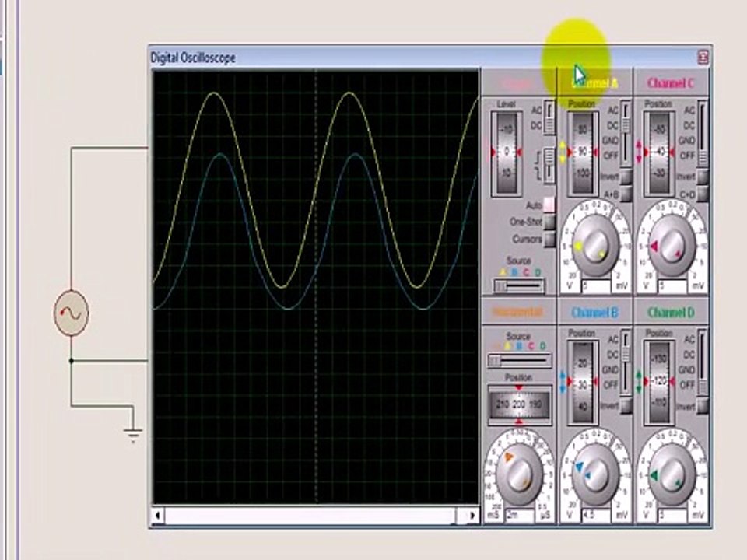Image resolution: width=747 pixels, height=560 pixels.
Task: Click Channel C volts value field
Action: 672,287
